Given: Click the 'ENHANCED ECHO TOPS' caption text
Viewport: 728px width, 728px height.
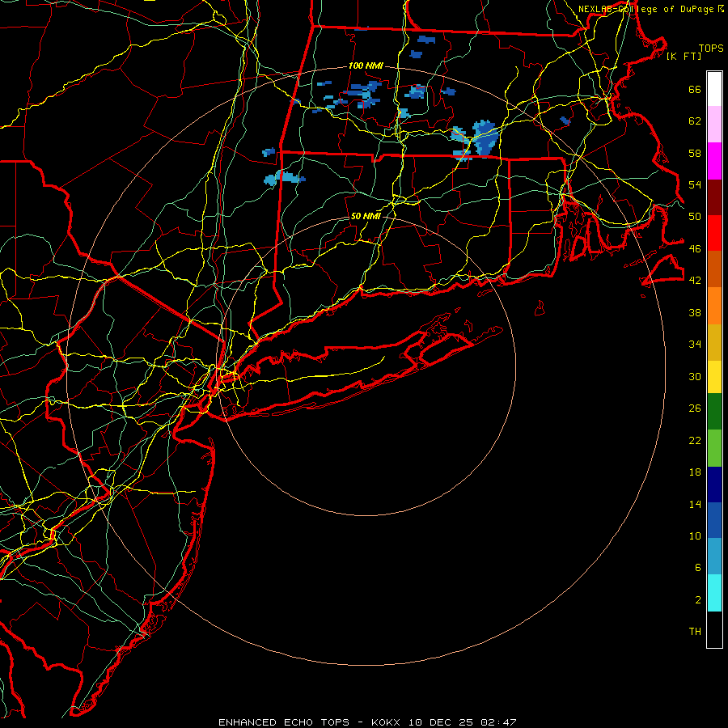Looking at the screenshot, I should [x=284, y=722].
